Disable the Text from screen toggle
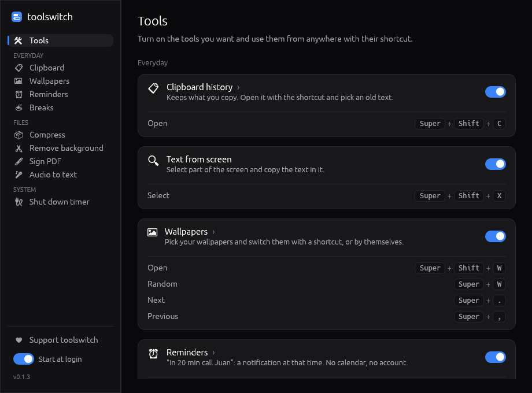Viewport: 532px width, 393px height. (496, 164)
